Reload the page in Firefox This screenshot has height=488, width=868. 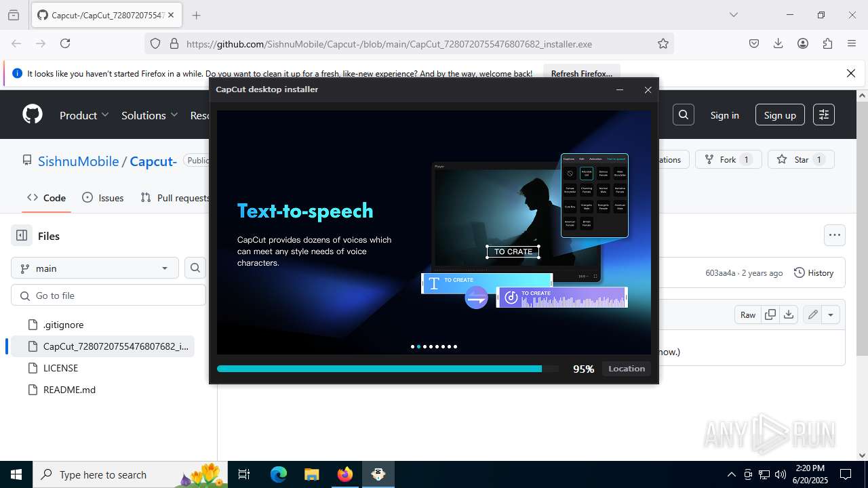[x=65, y=43]
